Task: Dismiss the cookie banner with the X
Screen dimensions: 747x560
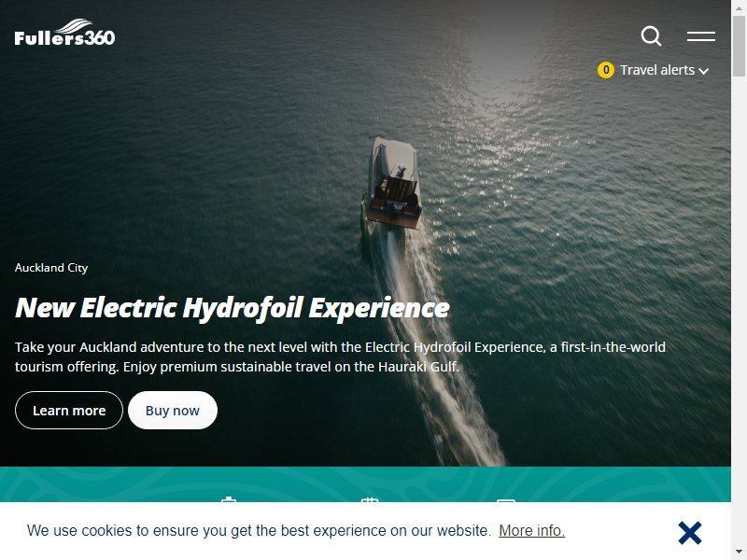Action: pos(690,532)
